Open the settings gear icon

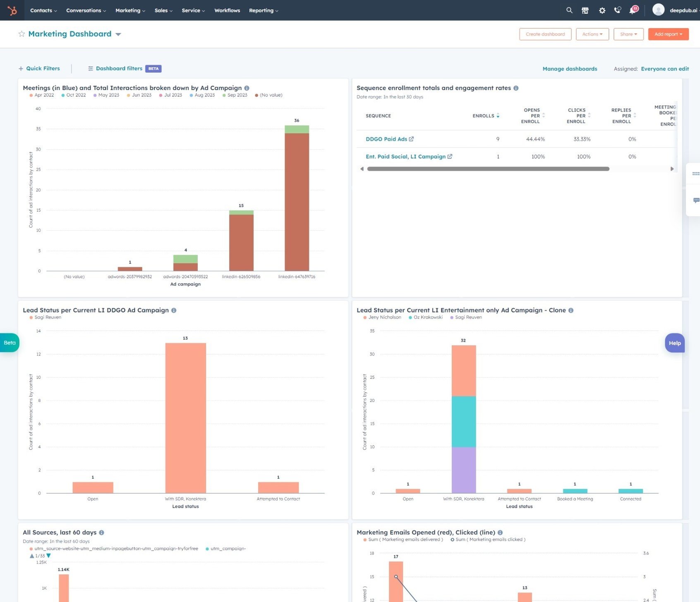coord(602,10)
